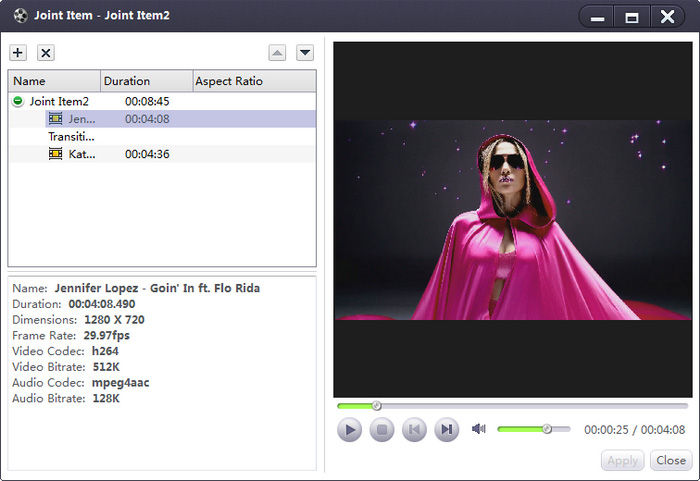
Task: Click the timecode 00:00:25 / 00:04:08
Action: click(634, 430)
